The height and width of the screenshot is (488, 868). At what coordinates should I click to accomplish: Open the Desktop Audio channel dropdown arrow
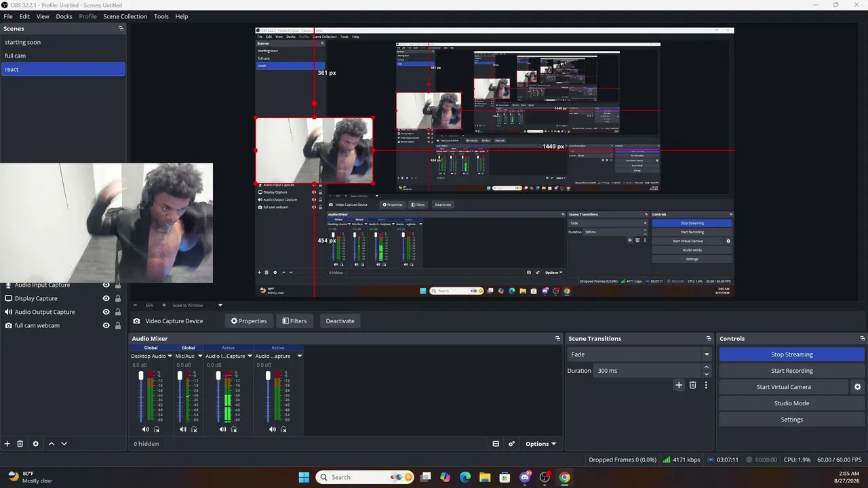point(169,356)
